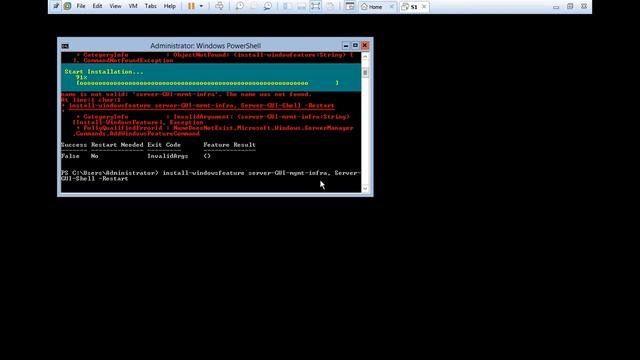The image size is (640, 360).
Task: Click the 'Exit Code' column header
Action: [x=164, y=145]
